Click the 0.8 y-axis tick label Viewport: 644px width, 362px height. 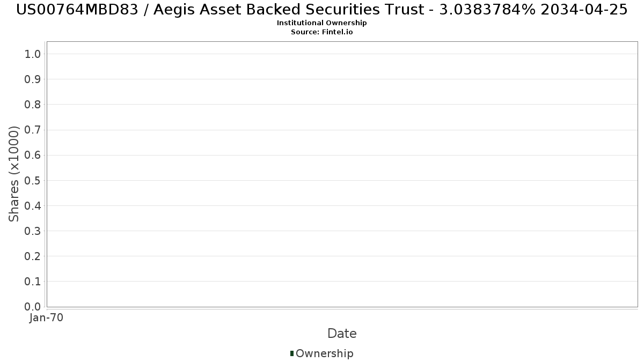pyautogui.click(x=33, y=105)
